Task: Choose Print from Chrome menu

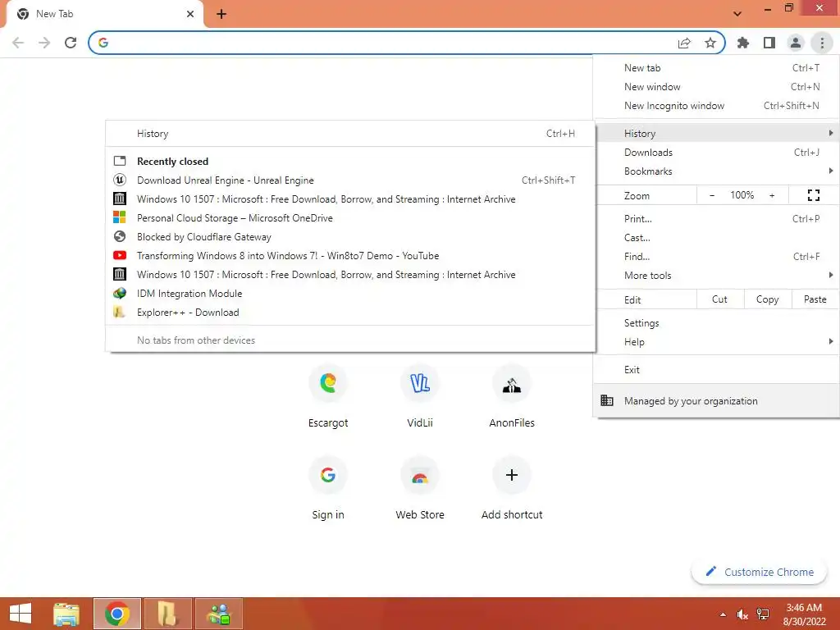Action: [x=716, y=218]
